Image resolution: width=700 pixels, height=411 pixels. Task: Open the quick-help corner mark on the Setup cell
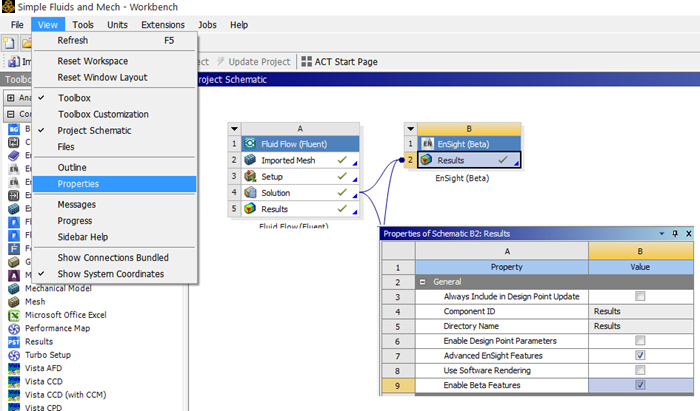click(355, 179)
